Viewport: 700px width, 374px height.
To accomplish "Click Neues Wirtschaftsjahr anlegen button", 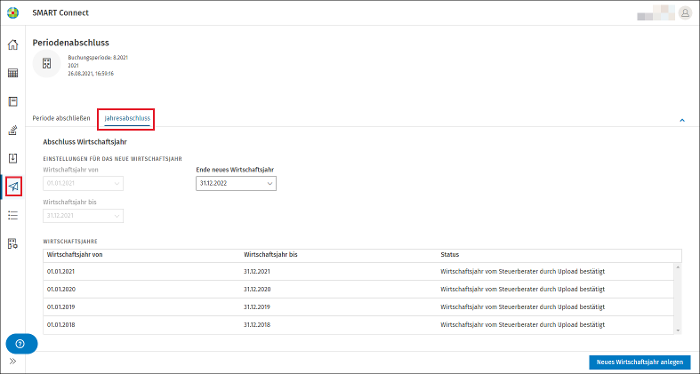I will pos(640,362).
